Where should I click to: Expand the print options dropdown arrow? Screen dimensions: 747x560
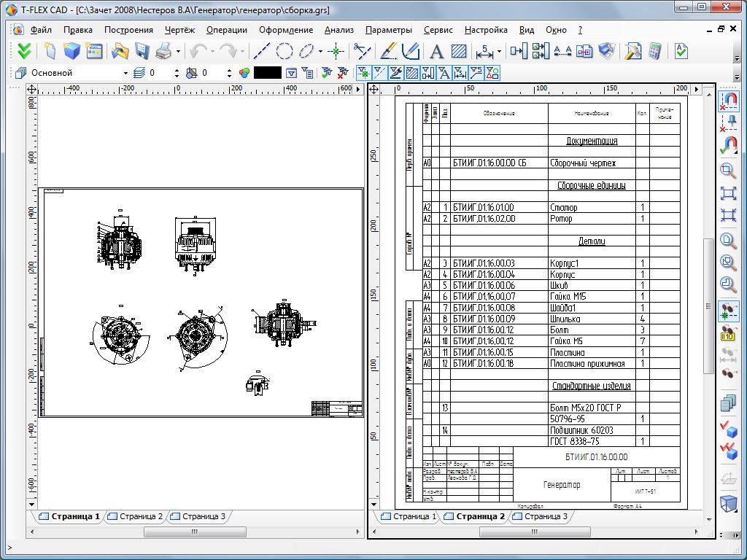click(178, 52)
